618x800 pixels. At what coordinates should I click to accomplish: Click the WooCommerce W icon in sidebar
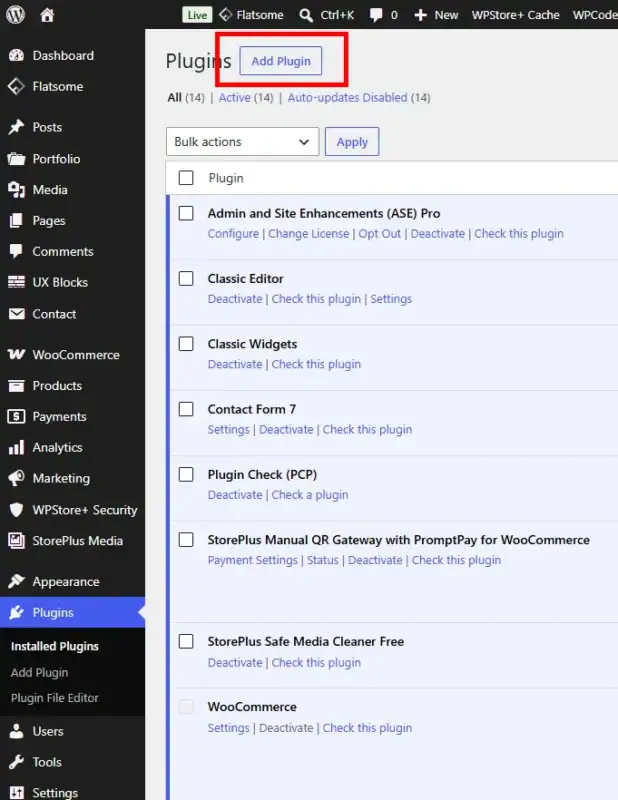[x=16, y=355]
